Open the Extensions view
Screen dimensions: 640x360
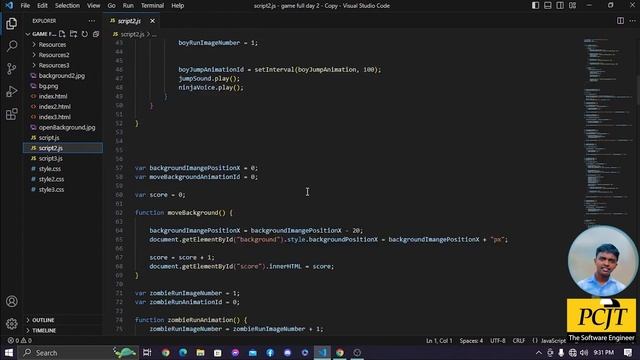(11, 114)
